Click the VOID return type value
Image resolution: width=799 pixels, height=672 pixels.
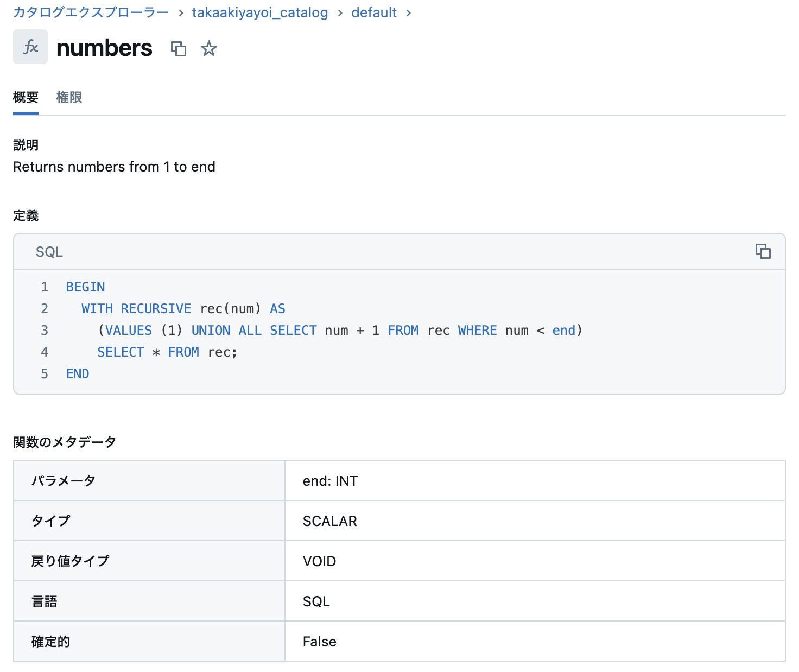tap(320, 561)
